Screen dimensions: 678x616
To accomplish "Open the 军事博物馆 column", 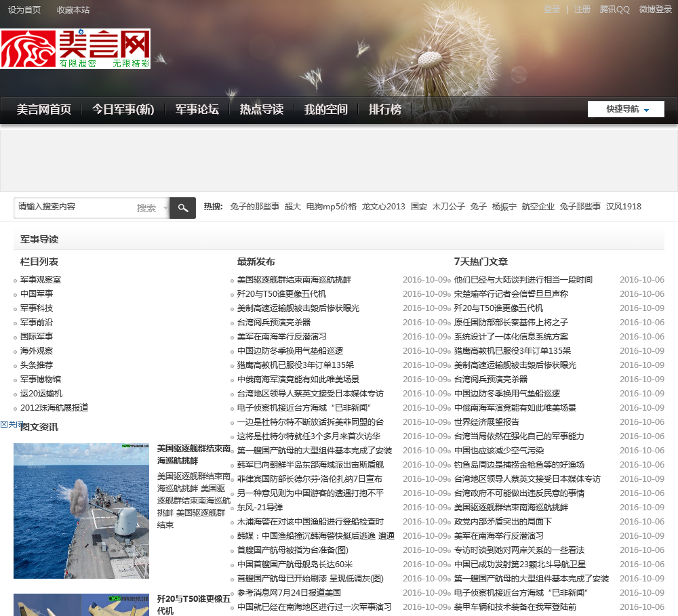I will 41,379.
